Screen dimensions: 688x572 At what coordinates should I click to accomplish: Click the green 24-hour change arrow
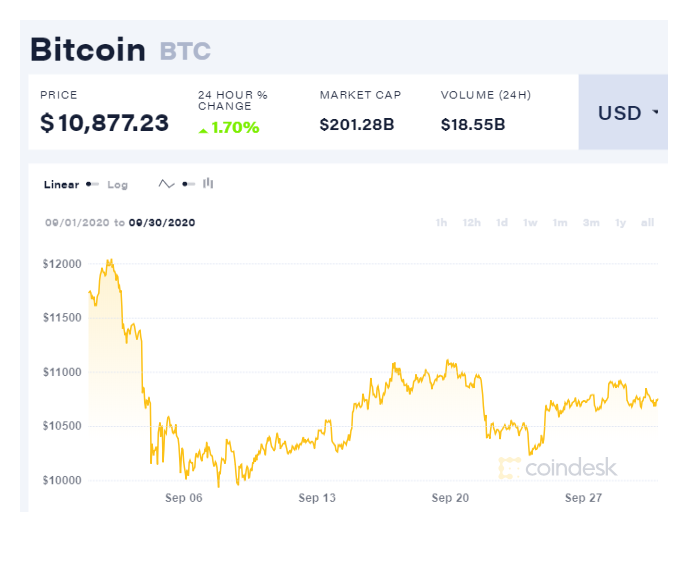click(x=203, y=129)
